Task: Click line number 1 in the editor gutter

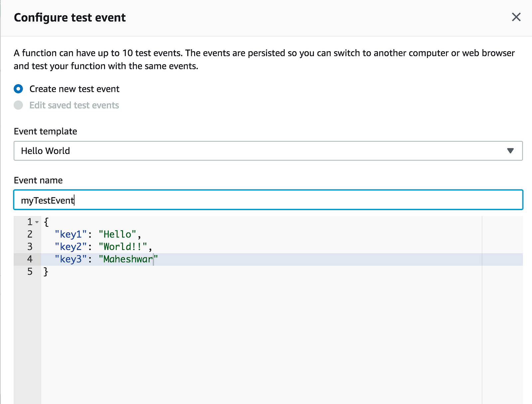Action: coord(30,222)
